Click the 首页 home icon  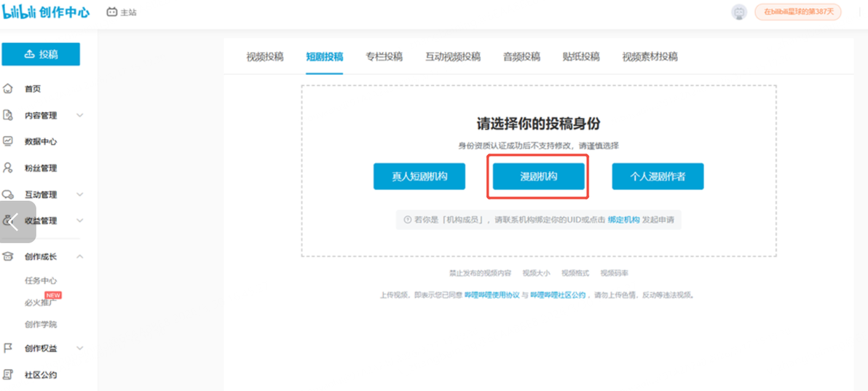click(8, 89)
